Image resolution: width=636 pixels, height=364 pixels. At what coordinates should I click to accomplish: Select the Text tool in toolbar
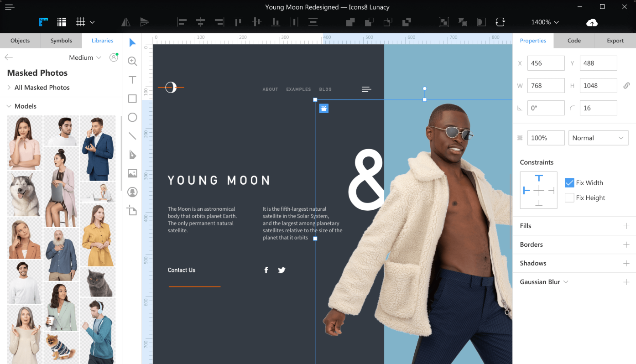click(132, 80)
